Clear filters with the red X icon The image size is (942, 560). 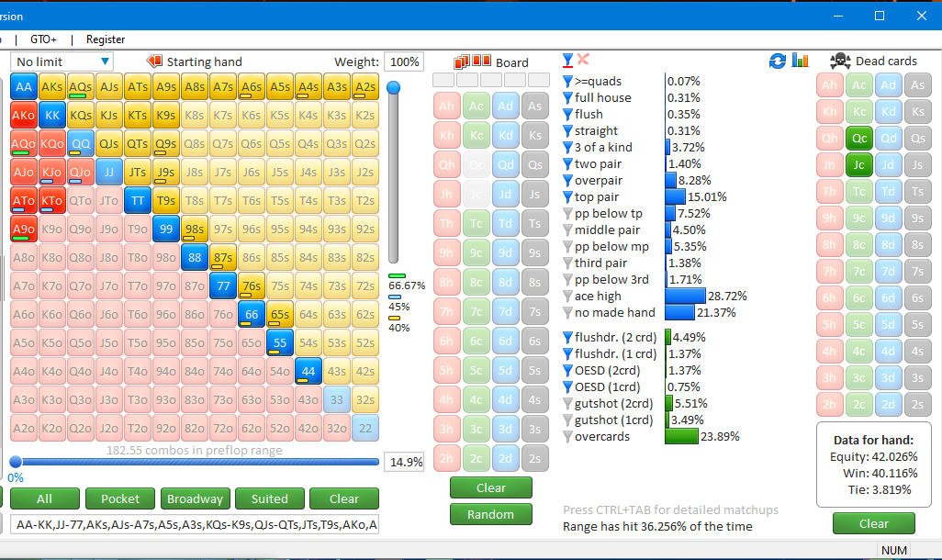583,59
